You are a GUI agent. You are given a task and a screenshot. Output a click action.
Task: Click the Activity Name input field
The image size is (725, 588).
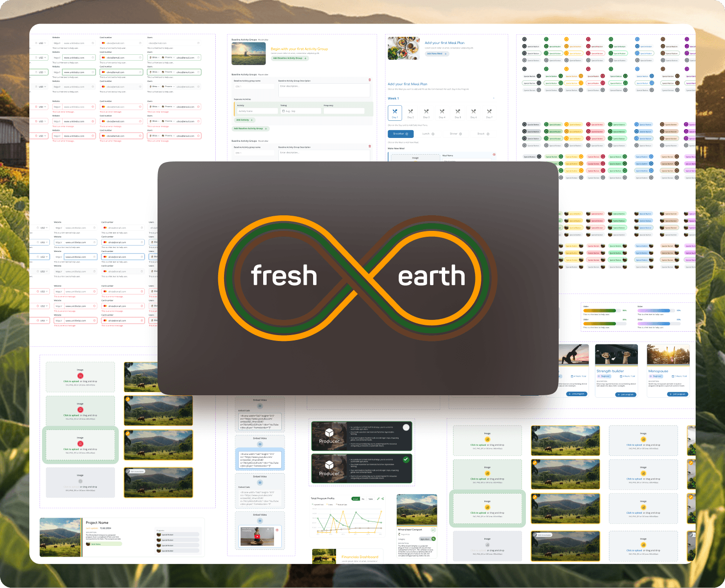click(257, 111)
